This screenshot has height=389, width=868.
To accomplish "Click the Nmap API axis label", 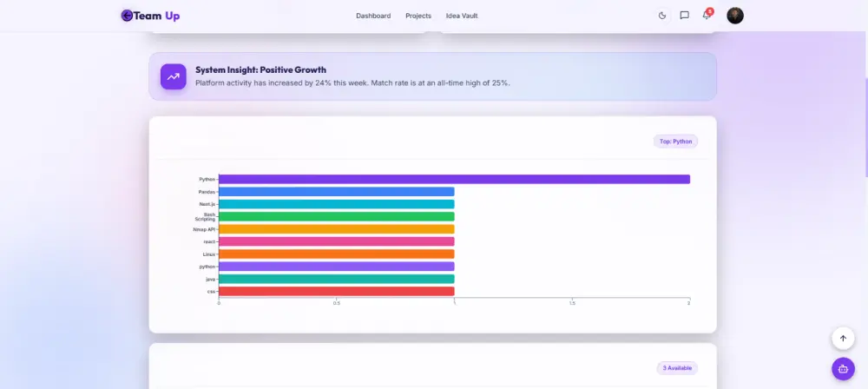I will coord(204,229).
